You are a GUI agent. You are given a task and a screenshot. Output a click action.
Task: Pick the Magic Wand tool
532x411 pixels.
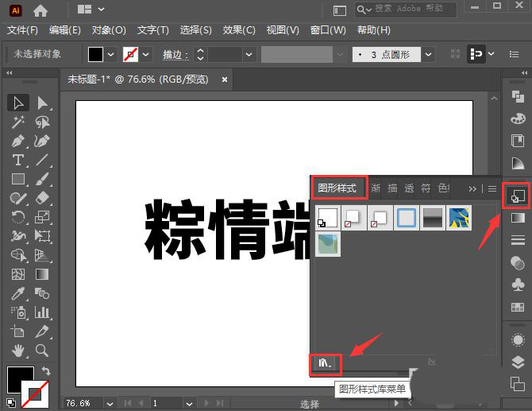[18, 122]
